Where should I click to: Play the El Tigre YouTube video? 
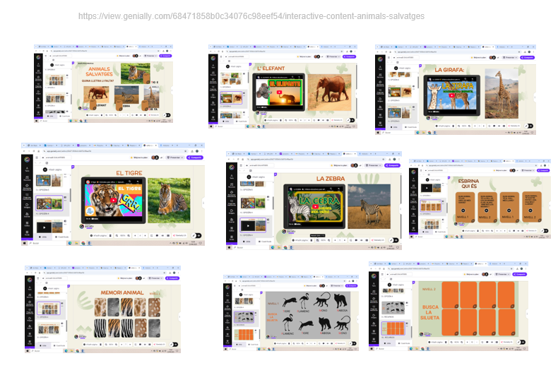[114, 201]
